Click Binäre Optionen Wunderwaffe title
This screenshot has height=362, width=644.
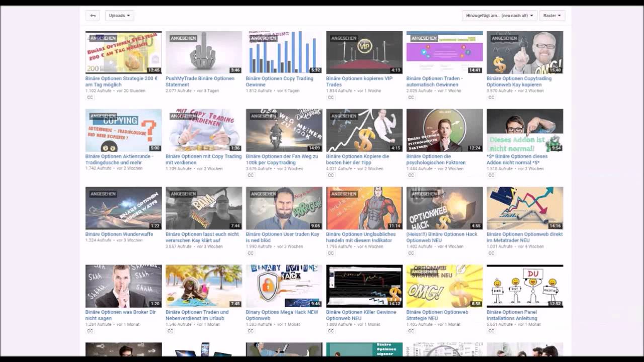tap(119, 234)
